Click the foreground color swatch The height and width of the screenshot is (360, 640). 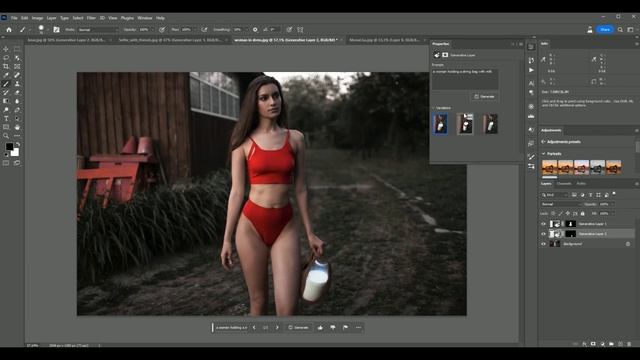[x=9, y=147]
